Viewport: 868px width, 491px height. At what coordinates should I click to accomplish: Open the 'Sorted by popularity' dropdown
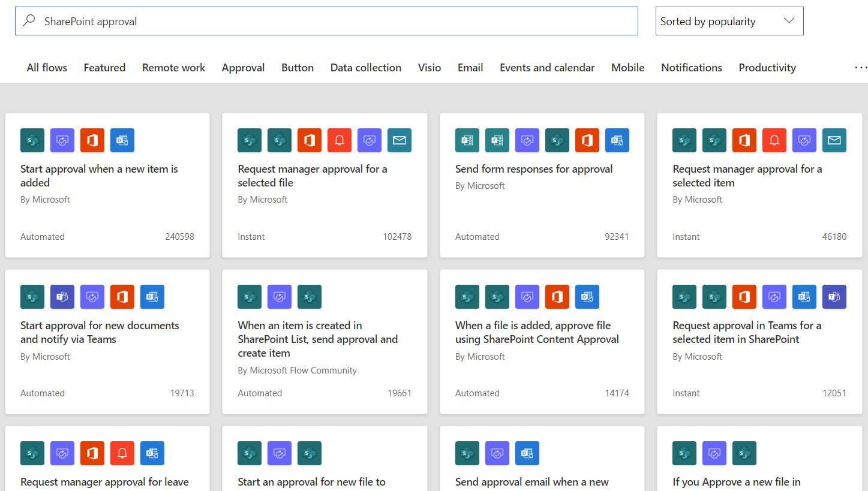coord(729,21)
